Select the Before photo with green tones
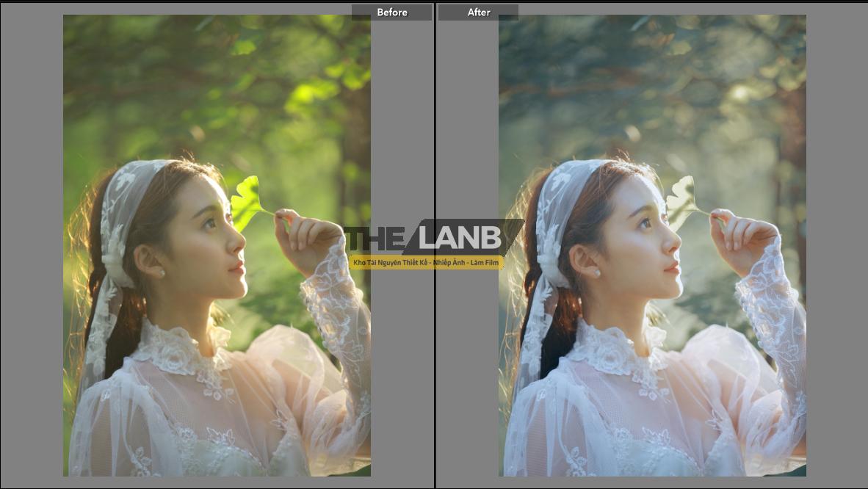The image size is (868, 489). pyautogui.click(x=217, y=245)
